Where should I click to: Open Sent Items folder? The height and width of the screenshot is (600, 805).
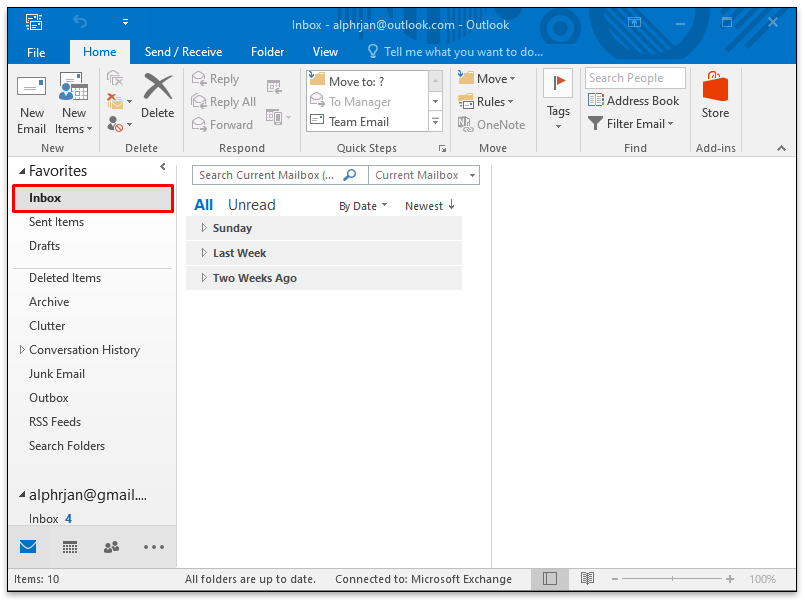pyautogui.click(x=56, y=222)
